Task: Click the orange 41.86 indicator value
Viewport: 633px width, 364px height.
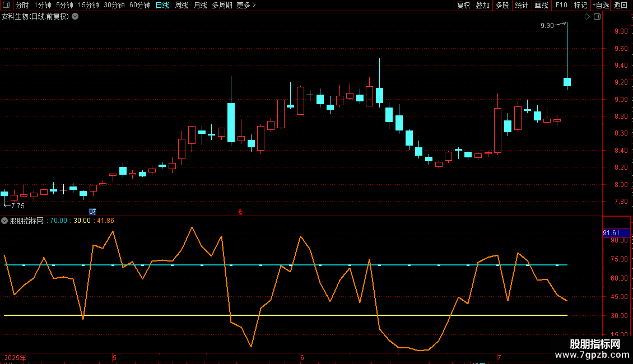Action: [x=106, y=221]
